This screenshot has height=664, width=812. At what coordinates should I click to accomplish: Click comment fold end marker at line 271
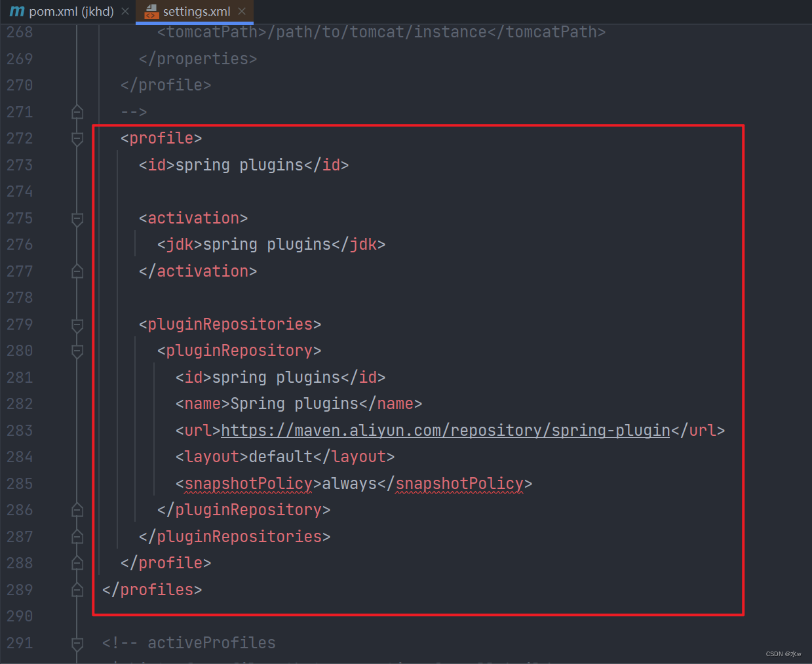[77, 112]
